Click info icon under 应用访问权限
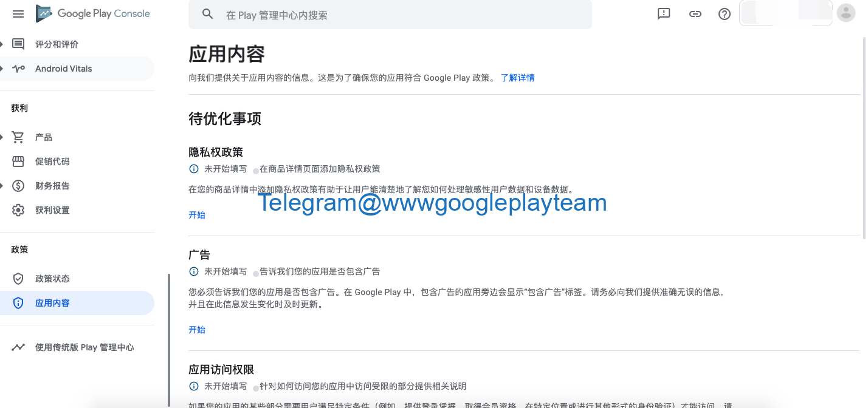Image resolution: width=868 pixels, height=408 pixels. (194, 386)
